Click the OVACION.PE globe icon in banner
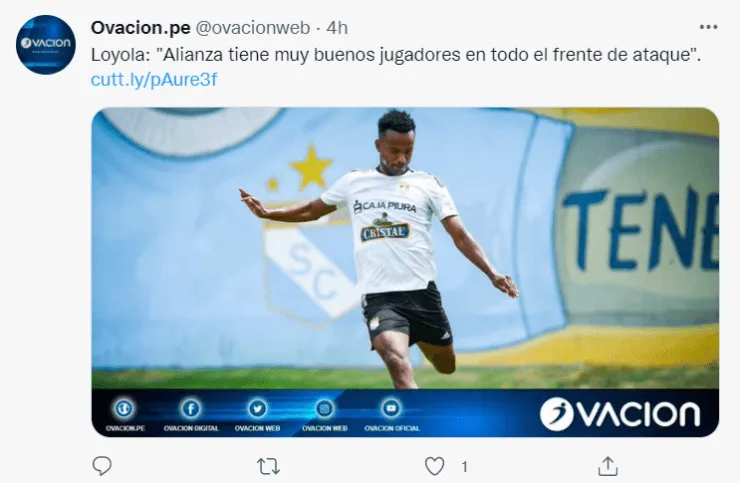 coord(125,408)
